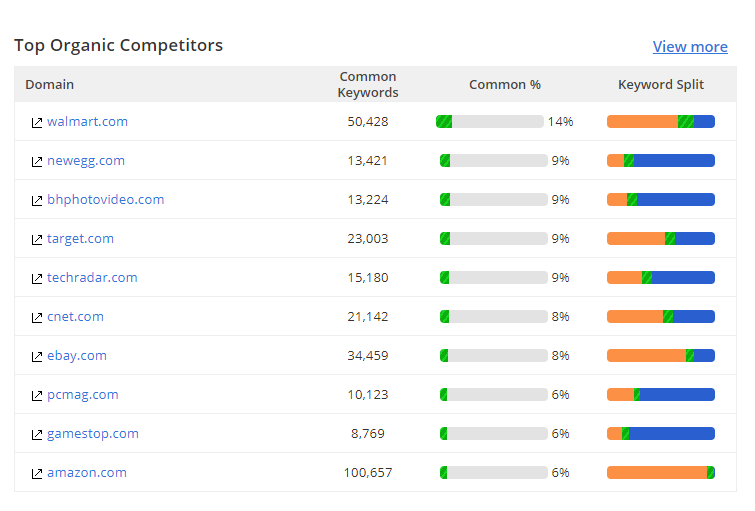
Task: Click the 21,142 common keywords value
Action: coord(368,316)
